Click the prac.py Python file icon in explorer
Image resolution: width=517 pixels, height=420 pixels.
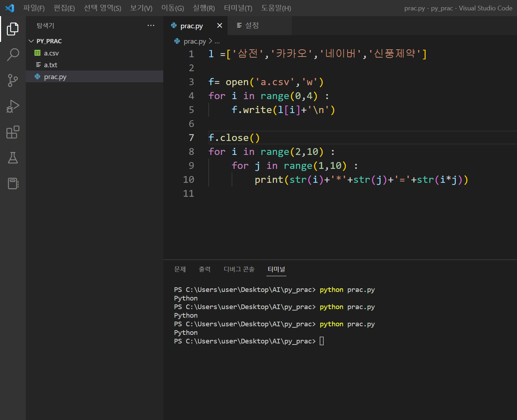[x=38, y=77]
